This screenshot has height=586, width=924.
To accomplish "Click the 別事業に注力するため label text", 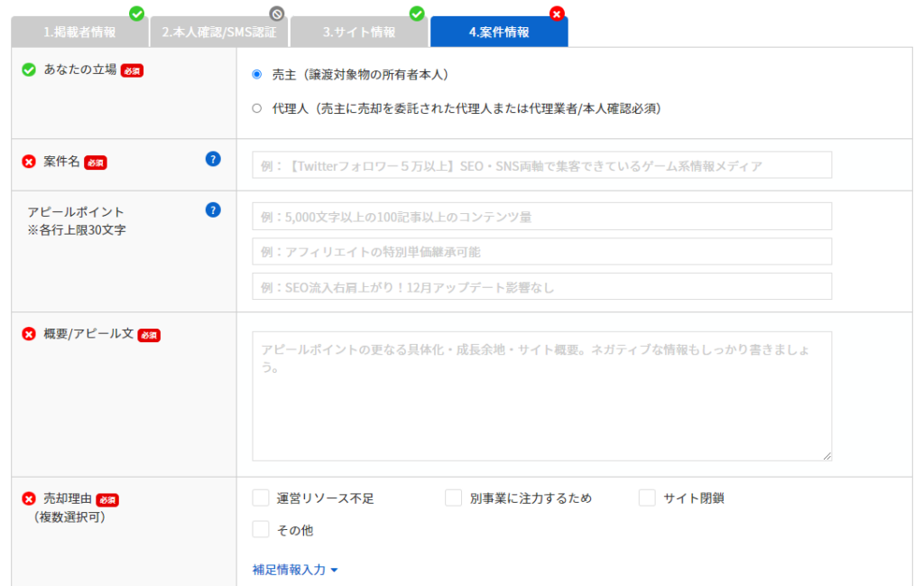I will point(531,498).
